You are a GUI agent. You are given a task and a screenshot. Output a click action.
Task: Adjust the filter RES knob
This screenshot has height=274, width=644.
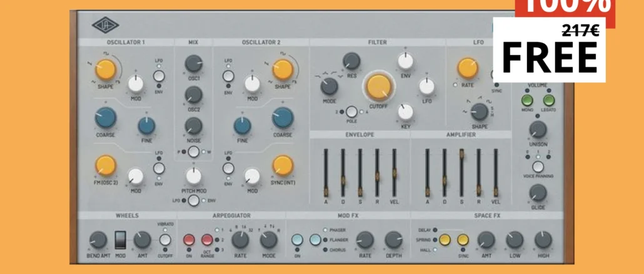coord(351,61)
